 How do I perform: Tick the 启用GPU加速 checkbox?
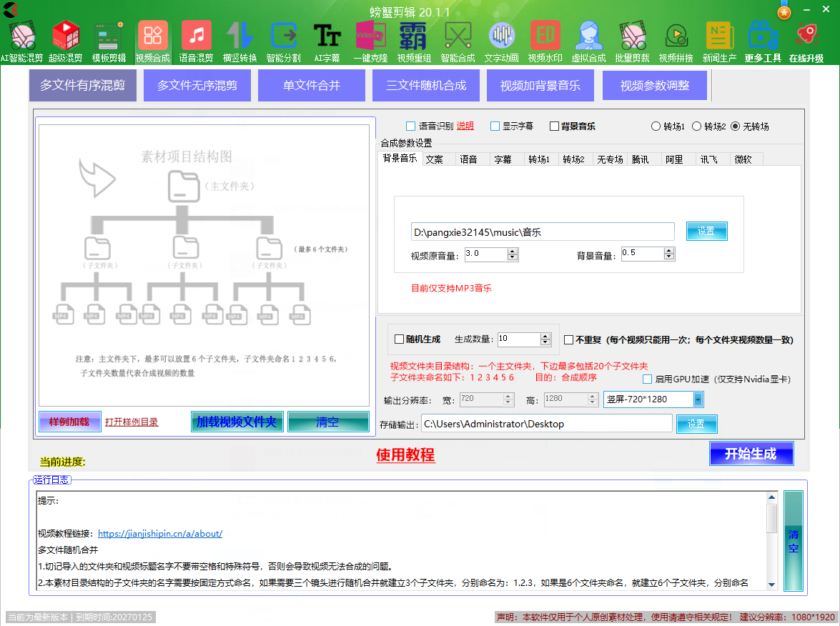[648, 379]
